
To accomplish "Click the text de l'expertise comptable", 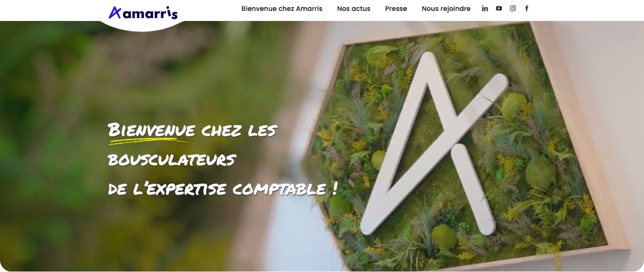I will click(x=217, y=189).
